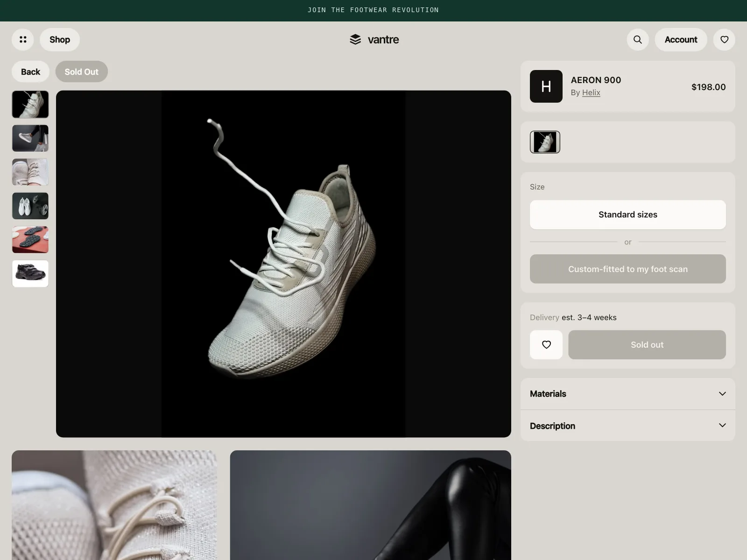The image size is (747, 560).
Task: Select Standard sizes option
Action: [x=628, y=215]
